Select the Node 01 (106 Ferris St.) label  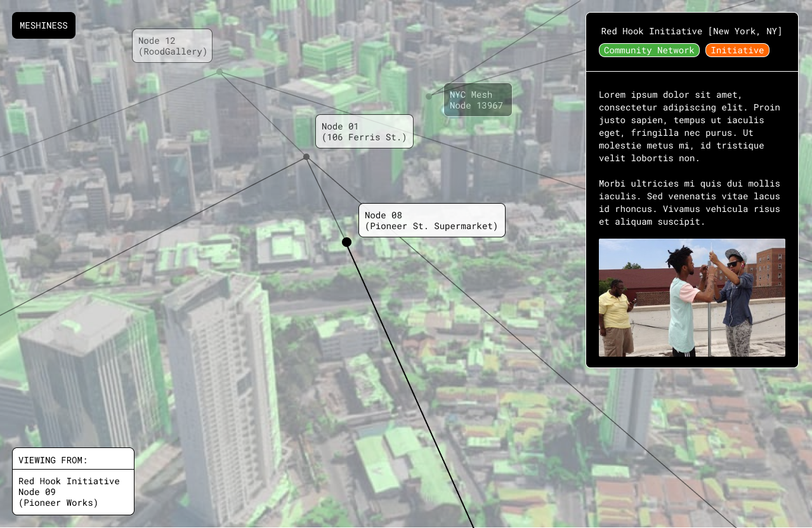coord(364,131)
